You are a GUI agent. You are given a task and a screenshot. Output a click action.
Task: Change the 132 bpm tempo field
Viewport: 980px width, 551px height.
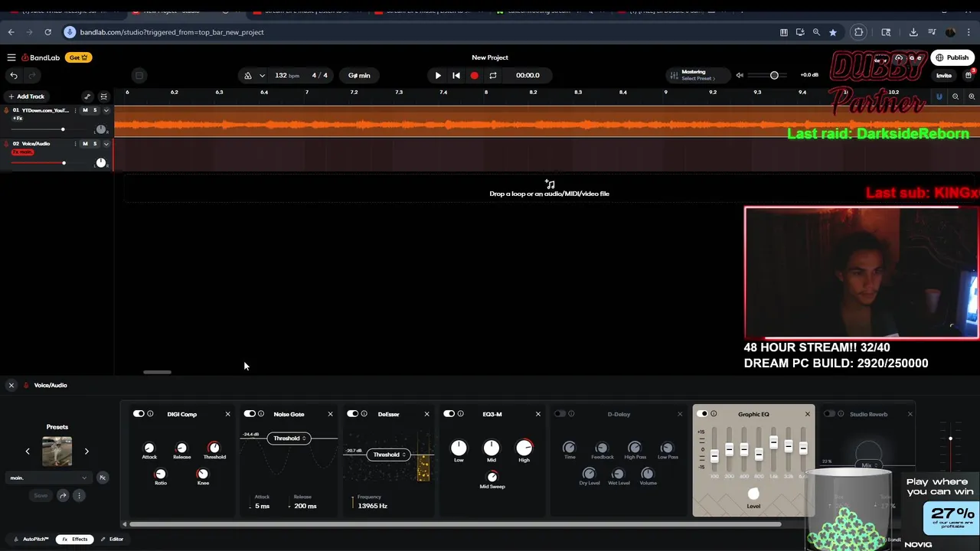286,75
